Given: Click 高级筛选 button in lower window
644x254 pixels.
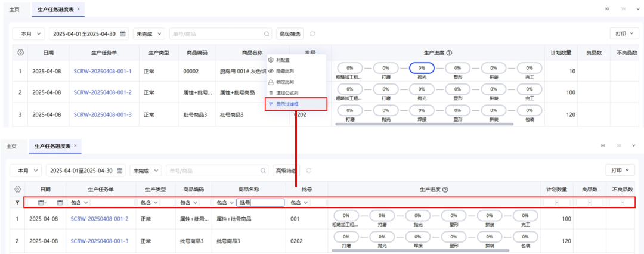Looking at the screenshot, I should (286, 170).
